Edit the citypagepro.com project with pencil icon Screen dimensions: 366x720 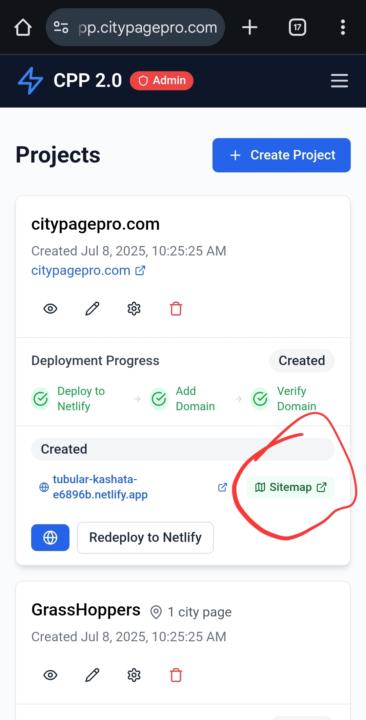click(92, 309)
